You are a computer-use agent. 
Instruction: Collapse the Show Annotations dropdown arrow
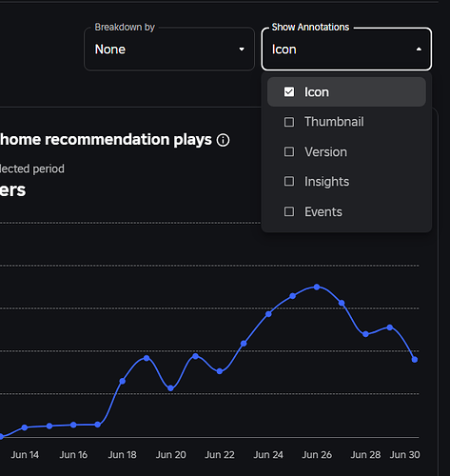(419, 50)
